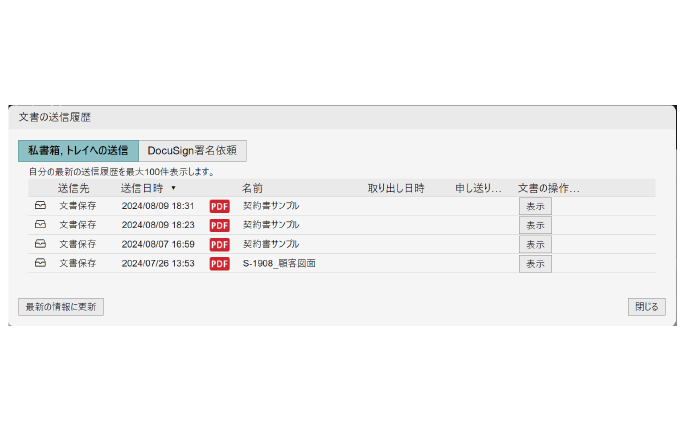The height and width of the screenshot is (431, 686).
Task: Click the tray icon for the 2024/08/09 18:23 row
Action: [40, 225]
